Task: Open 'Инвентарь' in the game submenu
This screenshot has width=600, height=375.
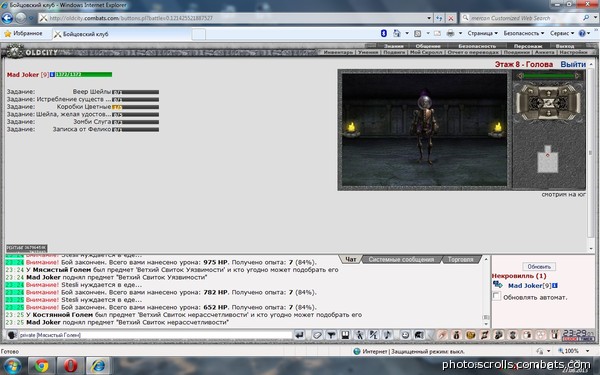Action: pyautogui.click(x=338, y=52)
